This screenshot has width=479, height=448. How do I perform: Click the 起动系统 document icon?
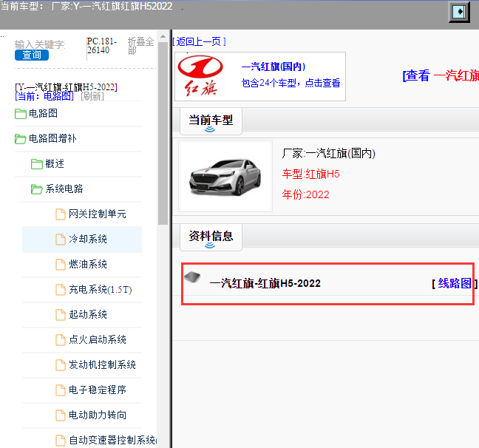click(x=61, y=314)
